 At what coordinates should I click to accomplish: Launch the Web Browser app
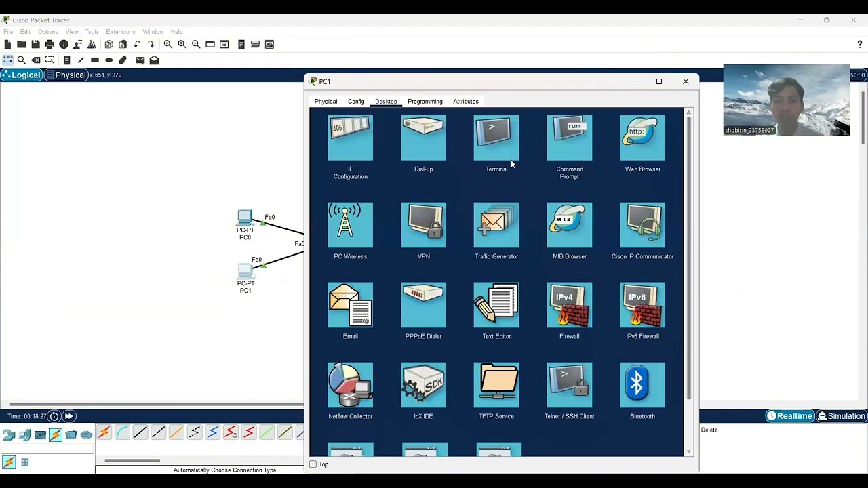[x=642, y=138]
